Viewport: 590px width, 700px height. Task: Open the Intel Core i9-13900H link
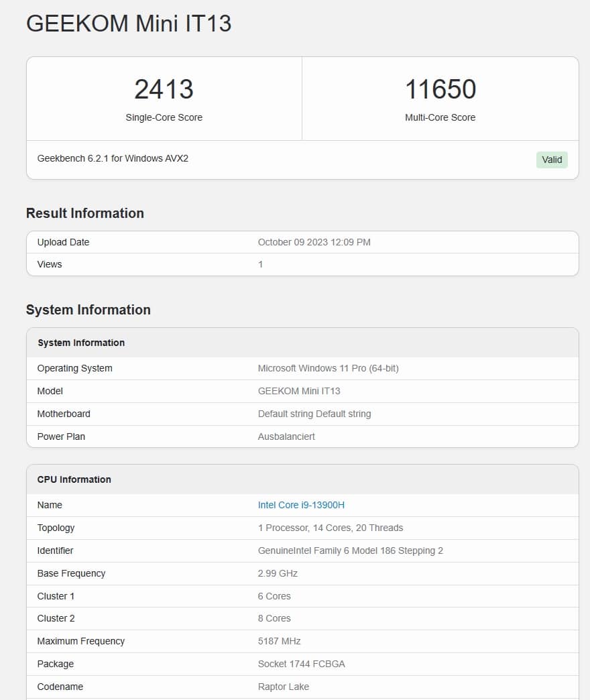pos(301,505)
